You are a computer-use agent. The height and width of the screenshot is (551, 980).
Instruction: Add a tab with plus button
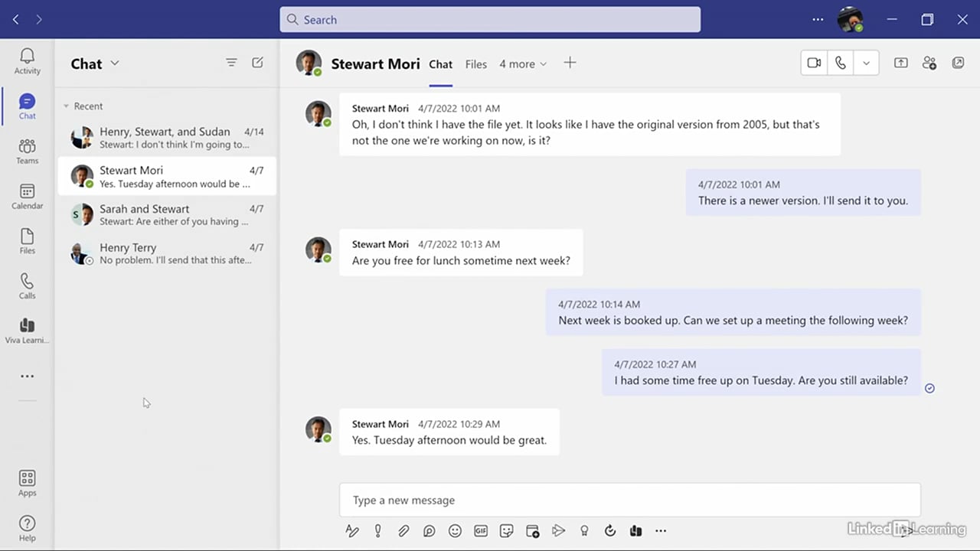pos(570,63)
